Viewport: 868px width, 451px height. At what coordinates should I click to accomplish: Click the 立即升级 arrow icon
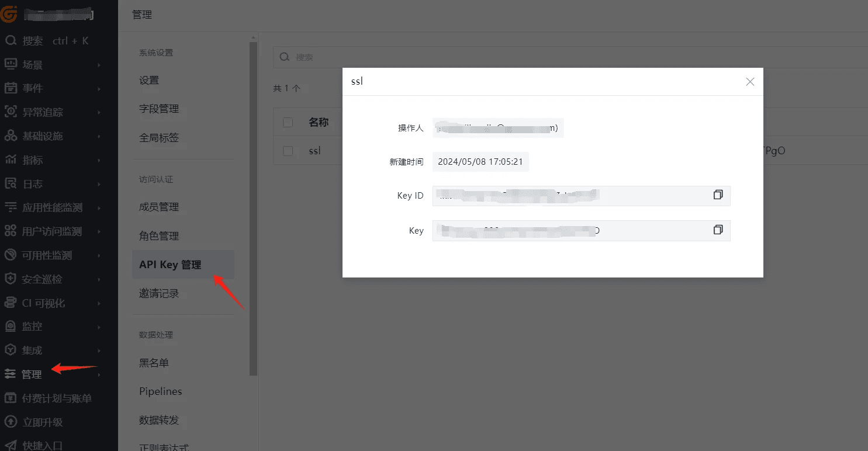point(11,422)
